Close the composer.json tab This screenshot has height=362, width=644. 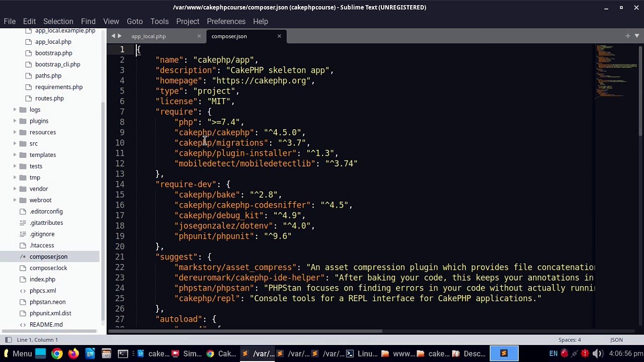pyautogui.click(x=279, y=36)
